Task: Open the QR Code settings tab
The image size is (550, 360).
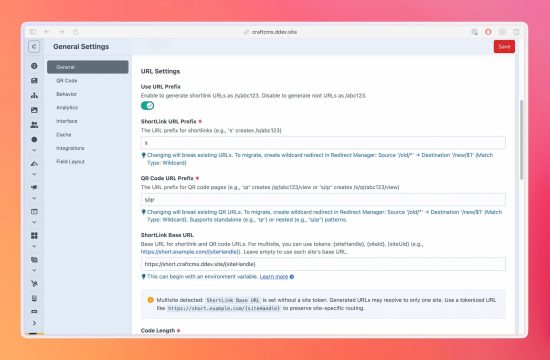Action: coord(88,81)
